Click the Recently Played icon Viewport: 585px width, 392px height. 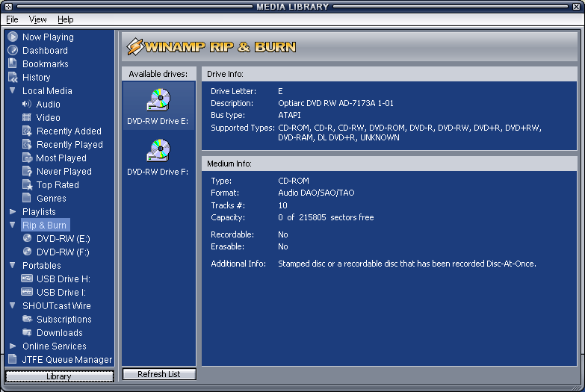point(27,144)
